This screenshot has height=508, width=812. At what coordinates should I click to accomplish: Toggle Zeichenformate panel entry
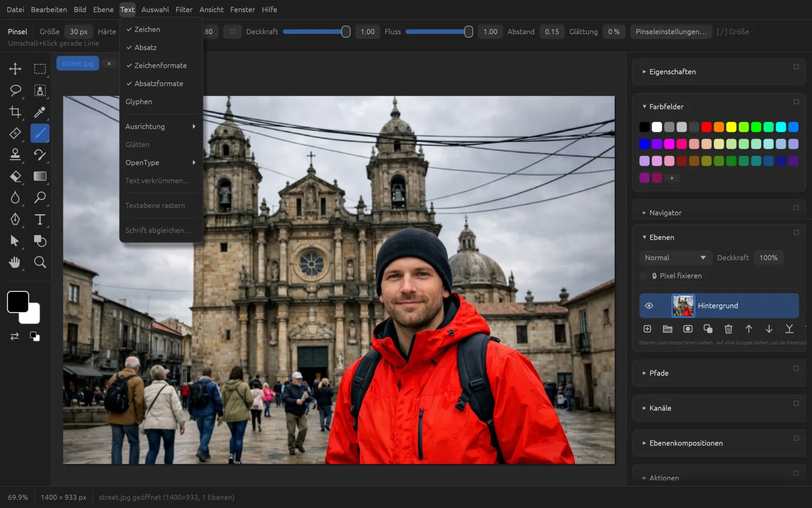161,66
